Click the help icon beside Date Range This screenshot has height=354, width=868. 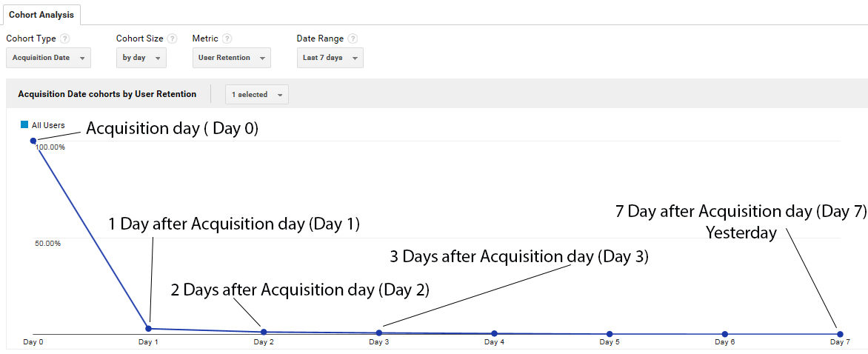[353, 39]
